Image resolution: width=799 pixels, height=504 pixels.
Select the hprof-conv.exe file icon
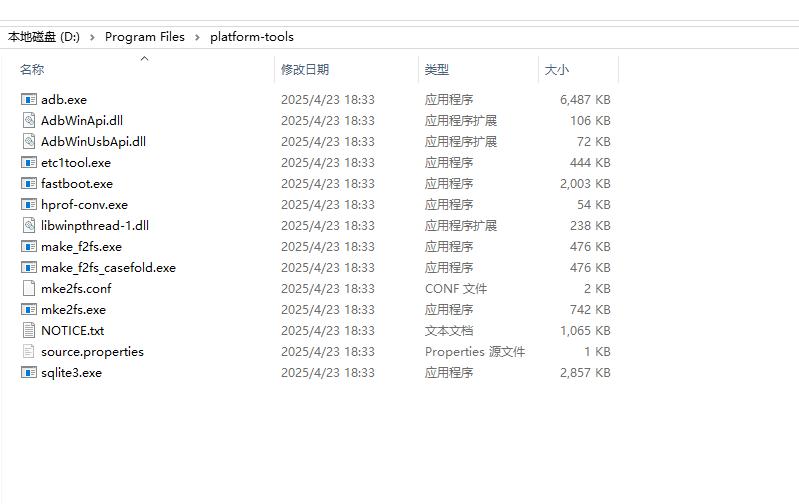(x=29, y=204)
